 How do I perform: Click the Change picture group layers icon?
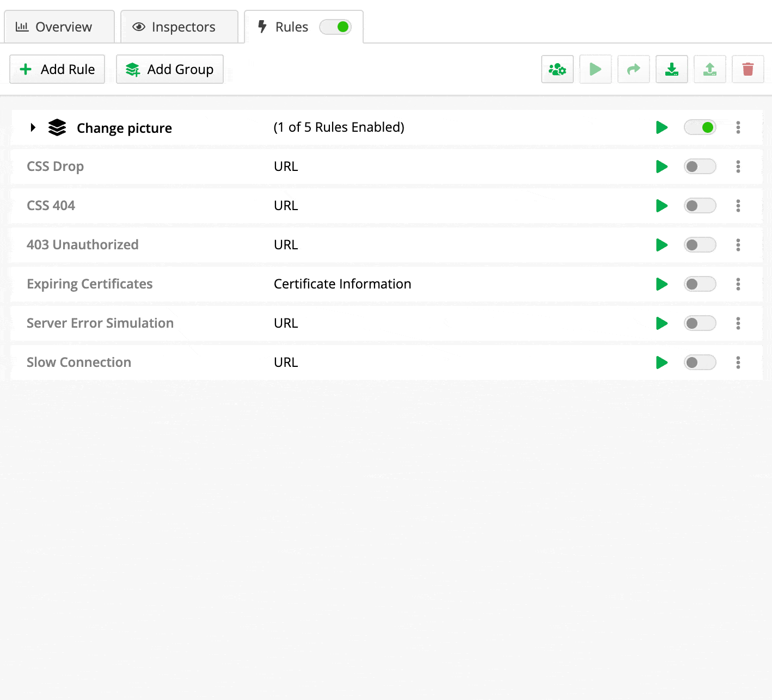tap(57, 127)
